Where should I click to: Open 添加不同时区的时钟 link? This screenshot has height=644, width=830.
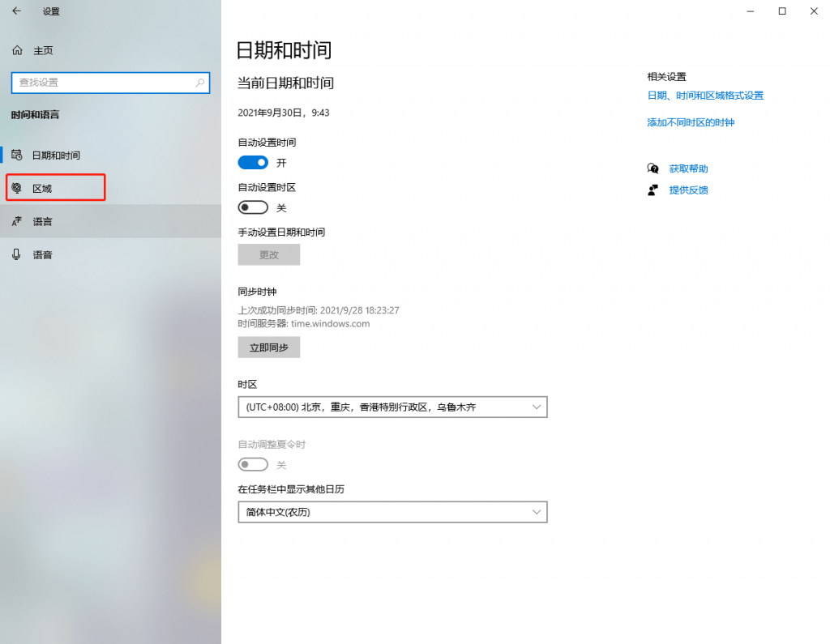[691, 122]
